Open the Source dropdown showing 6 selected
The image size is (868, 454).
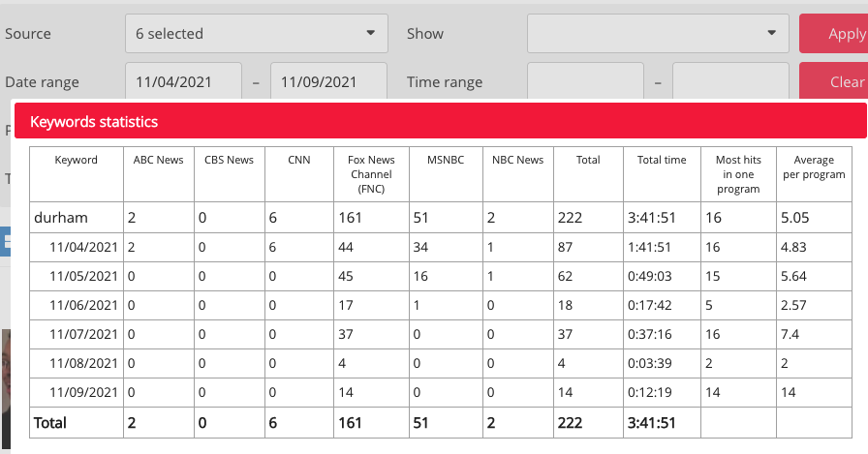(257, 34)
